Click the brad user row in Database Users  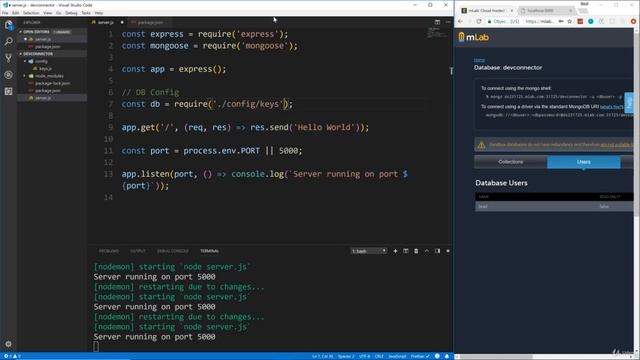(554, 207)
